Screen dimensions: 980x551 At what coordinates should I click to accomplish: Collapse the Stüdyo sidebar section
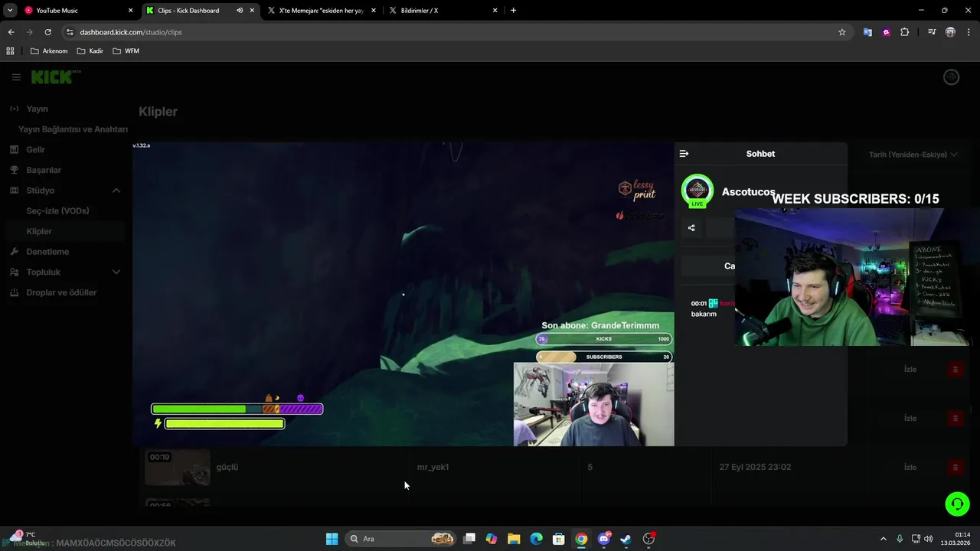pos(116,191)
